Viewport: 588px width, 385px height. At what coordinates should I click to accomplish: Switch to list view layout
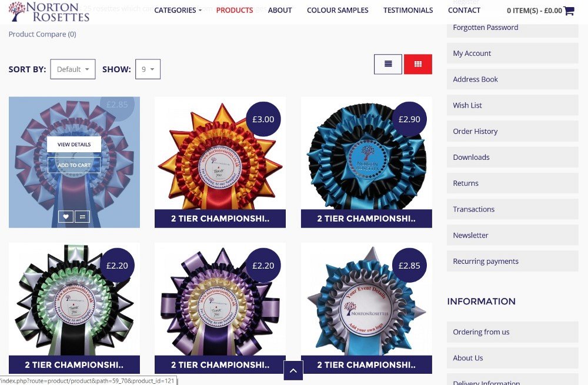387,64
